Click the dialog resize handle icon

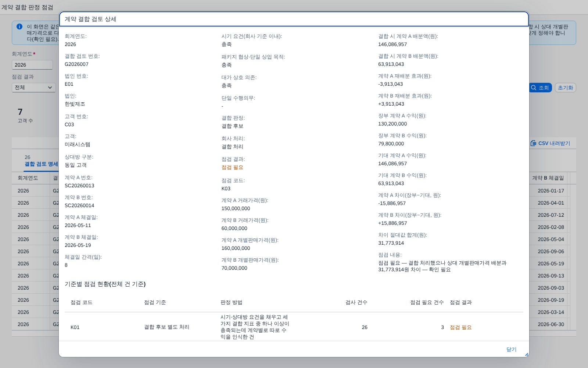[526, 354]
